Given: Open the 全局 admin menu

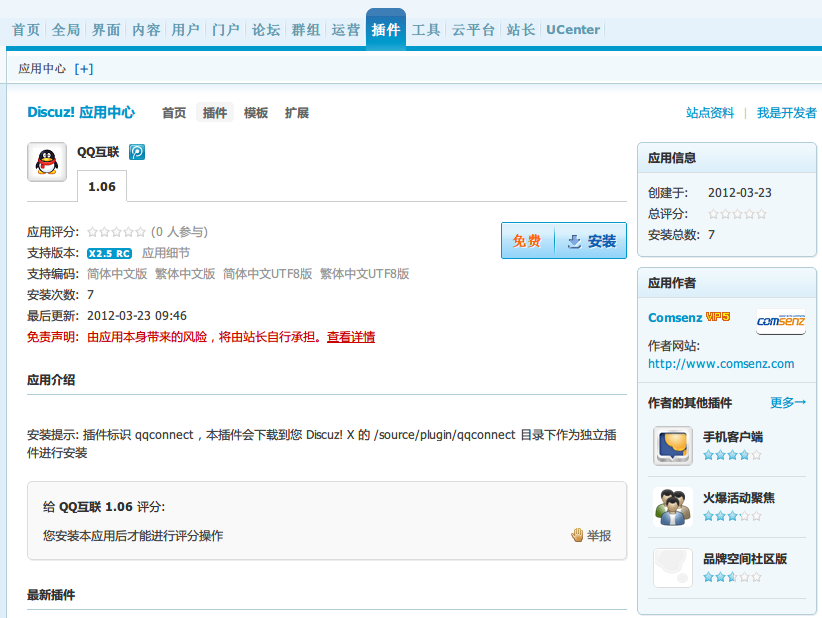Looking at the screenshot, I should coord(66,30).
